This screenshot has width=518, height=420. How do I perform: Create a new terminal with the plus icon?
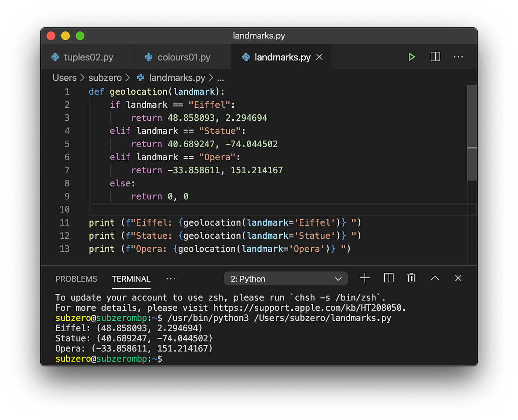(365, 278)
